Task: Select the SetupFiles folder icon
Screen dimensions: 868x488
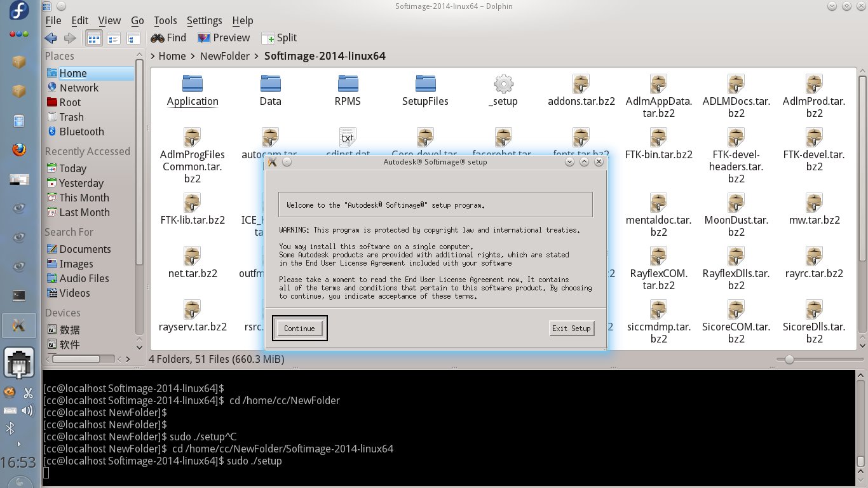Action: [426, 83]
